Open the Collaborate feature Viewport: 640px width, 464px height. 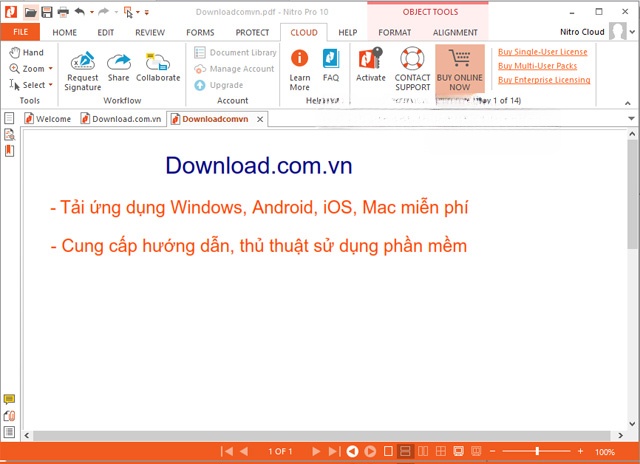coord(158,67)
